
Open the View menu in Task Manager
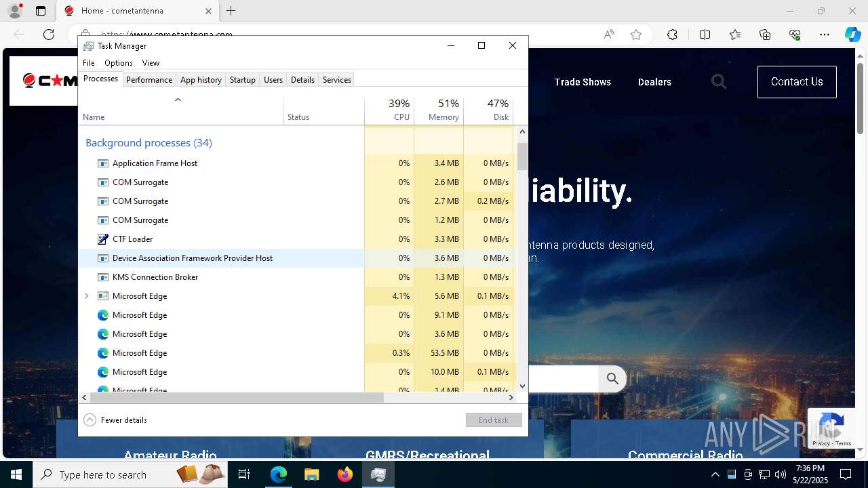click(x=151, y=63)
